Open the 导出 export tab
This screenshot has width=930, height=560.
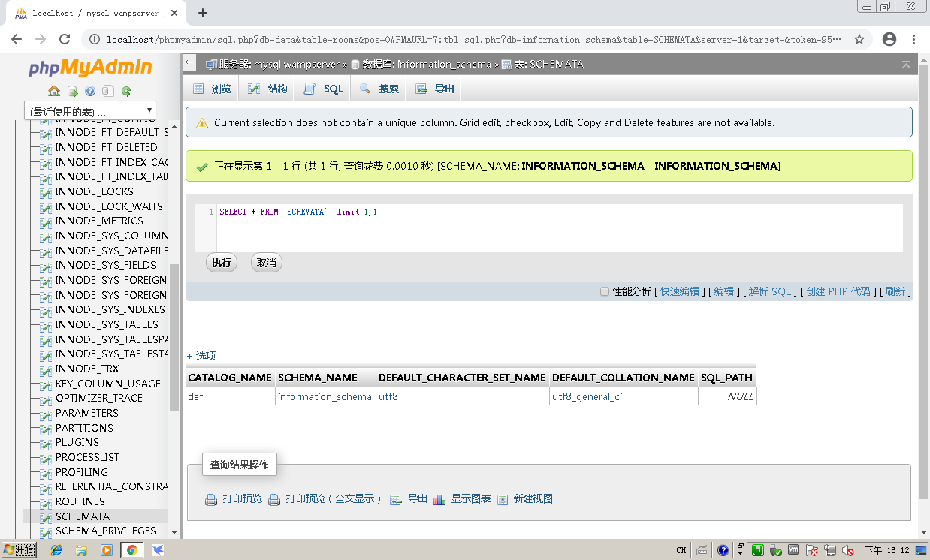[434, 89]
